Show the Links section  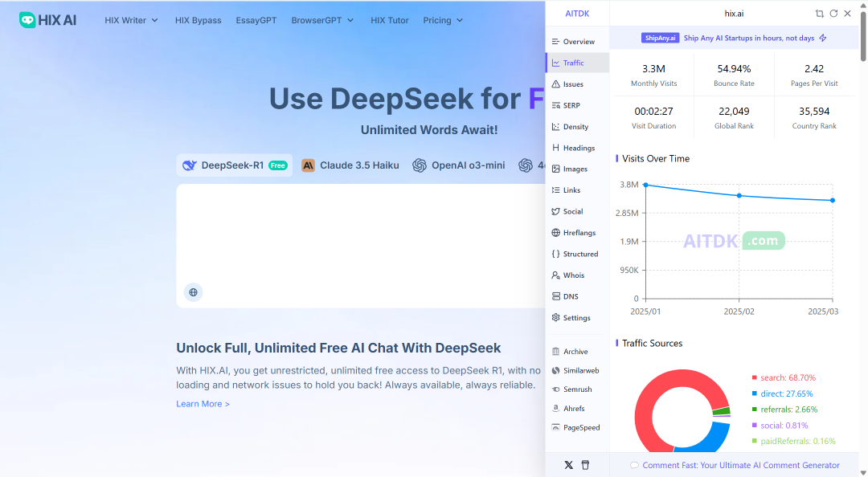pyautogui.click(x=577, y=190)
